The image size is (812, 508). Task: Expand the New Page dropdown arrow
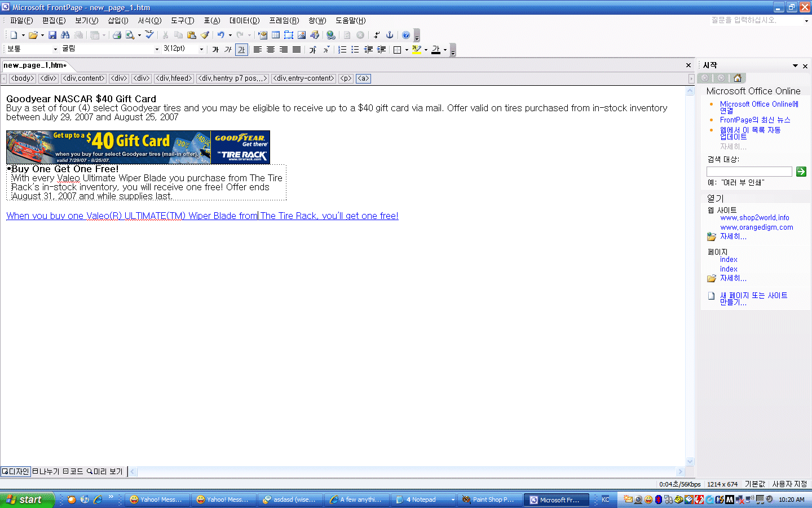(x=23, y=35)
